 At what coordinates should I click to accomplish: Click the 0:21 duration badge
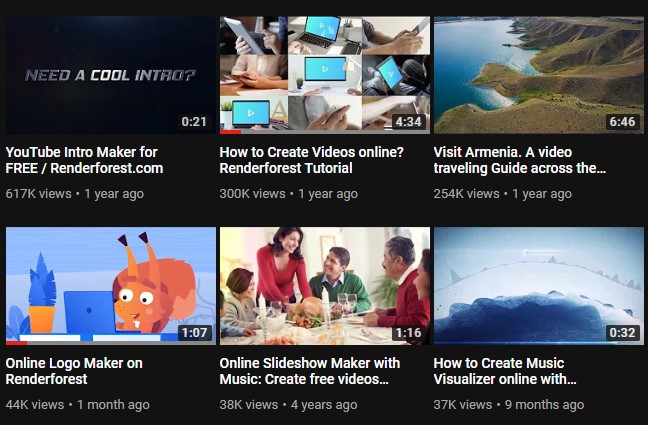click(x=194, y=122)
